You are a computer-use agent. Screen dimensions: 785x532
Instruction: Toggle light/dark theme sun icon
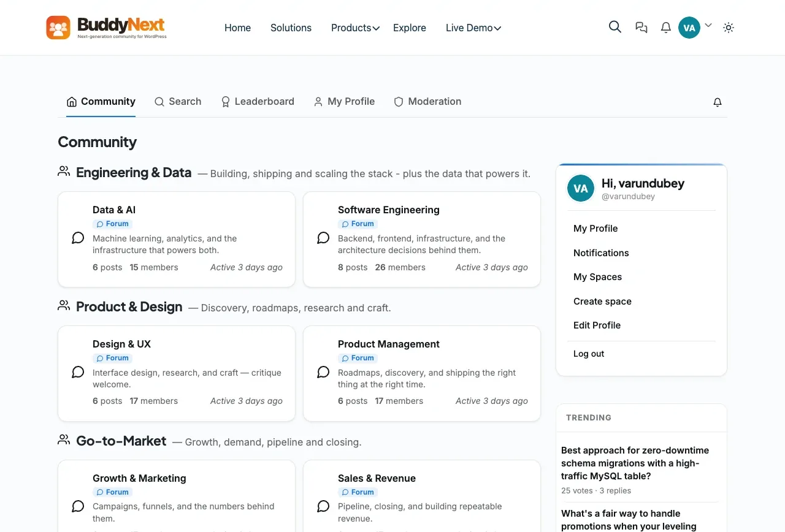(x=729, y=28)
